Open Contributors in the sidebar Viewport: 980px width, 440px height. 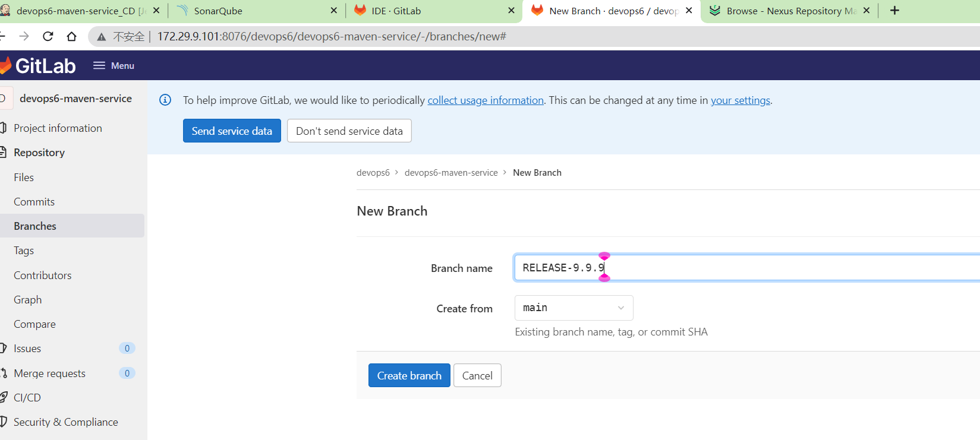tap(42, 276)
